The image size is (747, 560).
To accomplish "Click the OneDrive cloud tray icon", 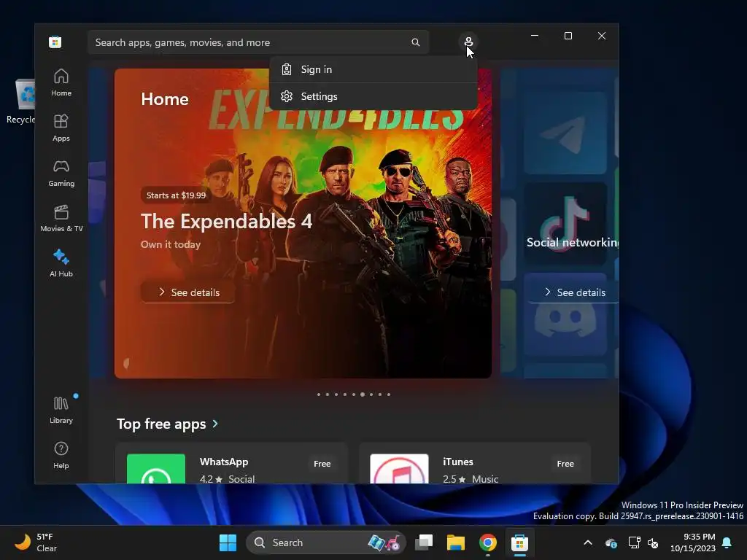I will 611,542.
